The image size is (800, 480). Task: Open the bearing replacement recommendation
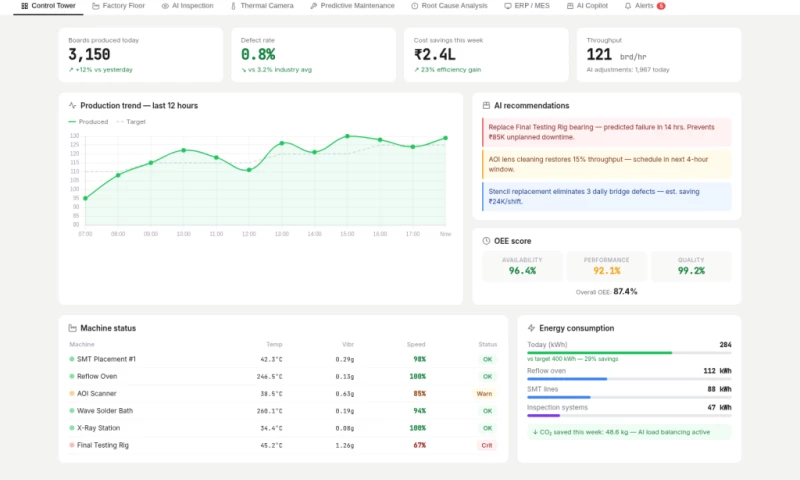(x=607, y=132)
